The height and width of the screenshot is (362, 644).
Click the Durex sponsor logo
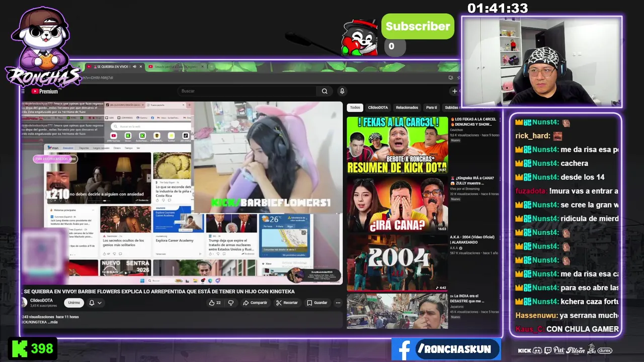(605, 350)
